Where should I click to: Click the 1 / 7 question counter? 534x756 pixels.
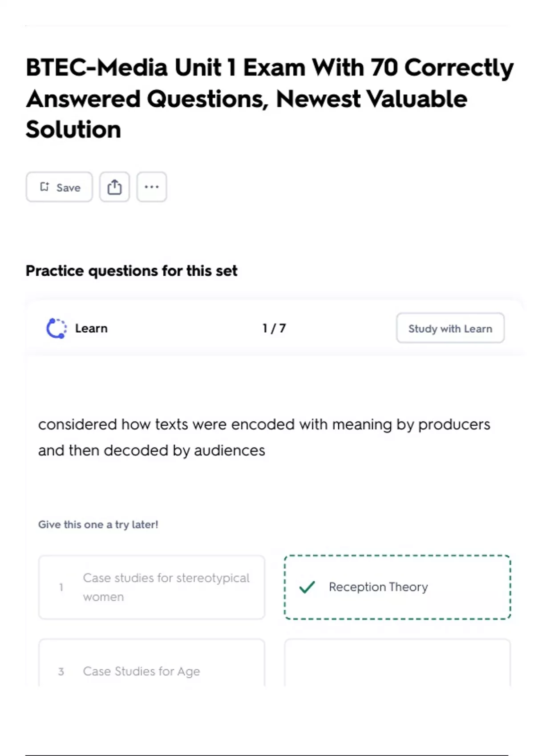click(274, 328)
